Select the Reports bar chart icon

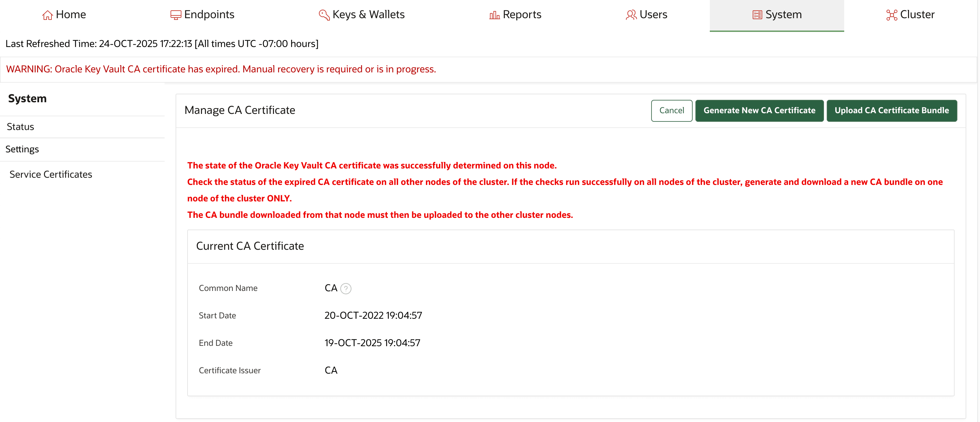coord(494,14)
